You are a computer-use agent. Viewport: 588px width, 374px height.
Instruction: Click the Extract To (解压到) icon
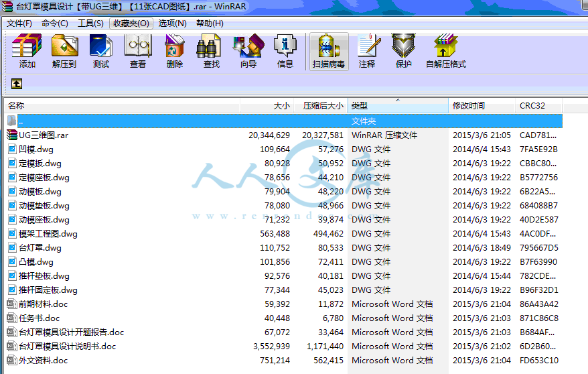64,46
